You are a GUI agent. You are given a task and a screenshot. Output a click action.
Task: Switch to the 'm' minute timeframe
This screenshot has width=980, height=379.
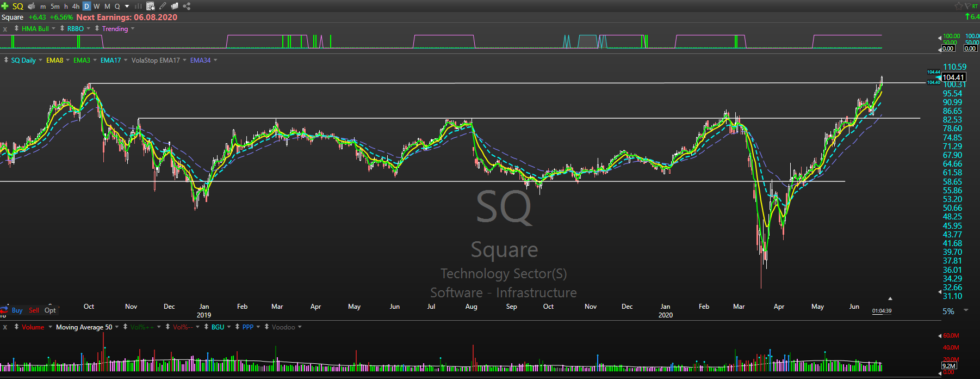(43, 7)
